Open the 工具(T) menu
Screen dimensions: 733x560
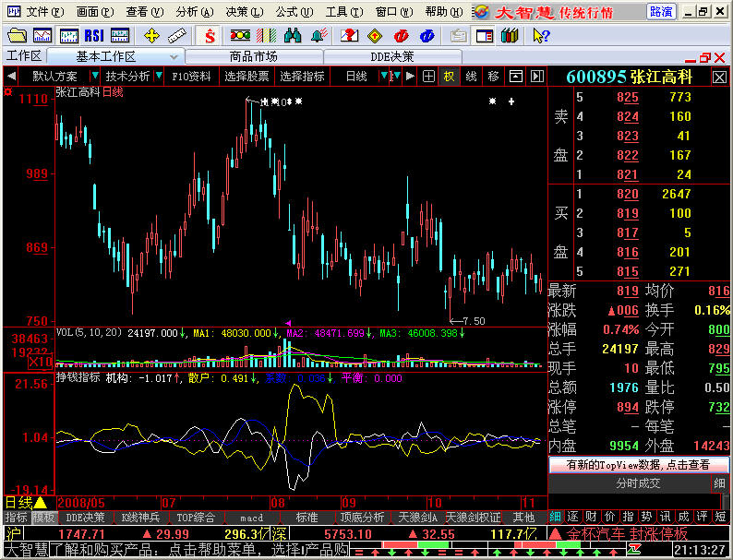tap(344, 12)
